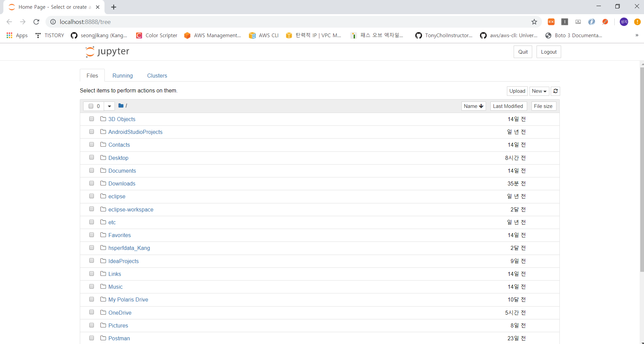644x344 pixels.
Task: Switch to the Files tab
Action: click(92, 76)
